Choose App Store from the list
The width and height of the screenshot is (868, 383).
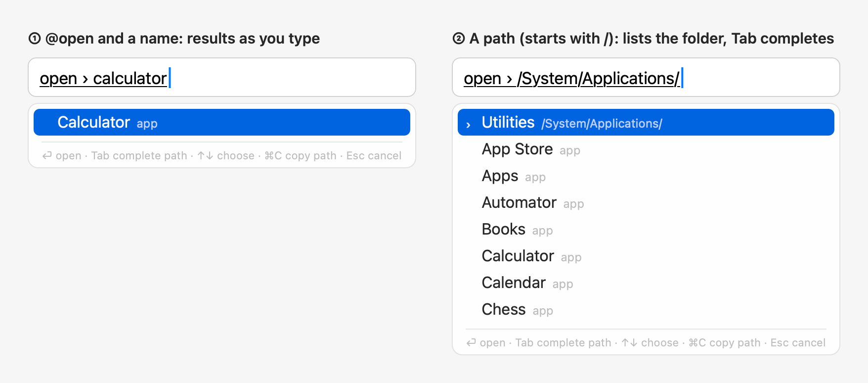646,149
